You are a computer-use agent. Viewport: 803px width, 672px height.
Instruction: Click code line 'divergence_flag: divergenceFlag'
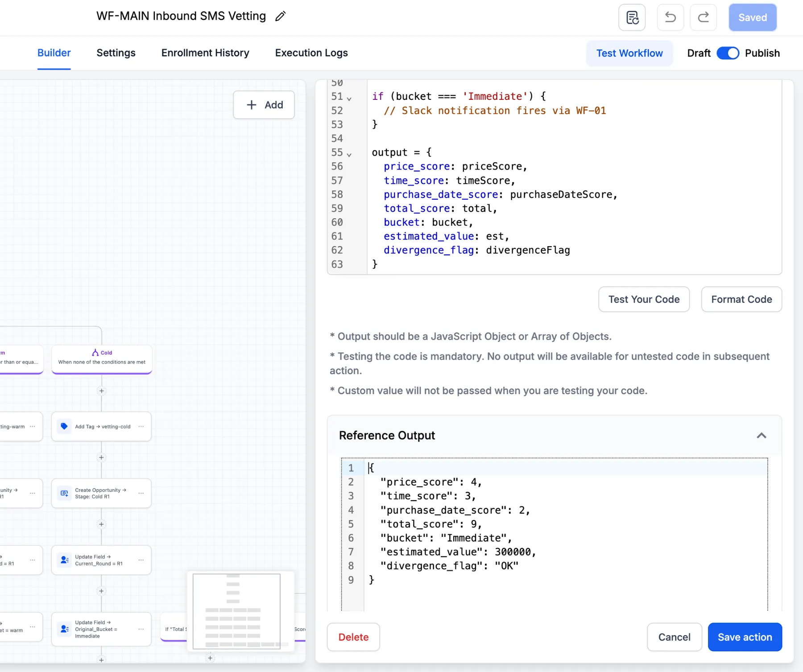(477, 250)
